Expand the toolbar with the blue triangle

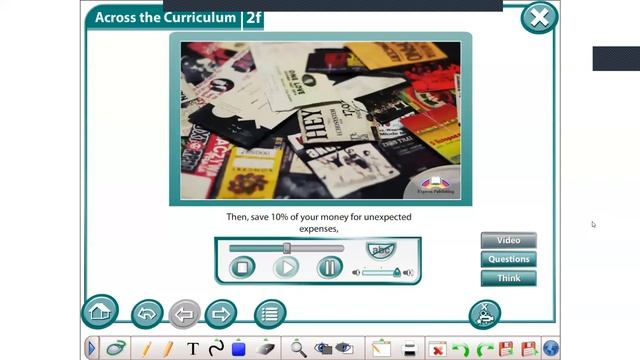(x=91, y=349)
